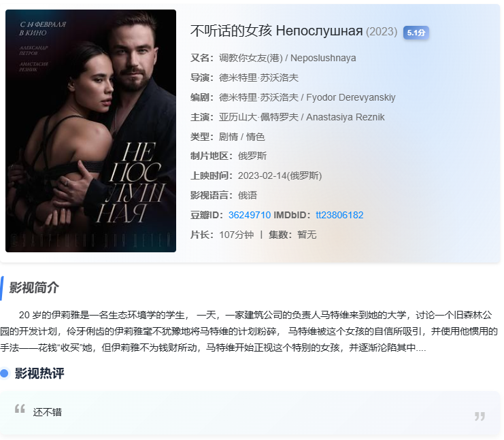
Task: Click the genre 情色
Action: (256, 137)
